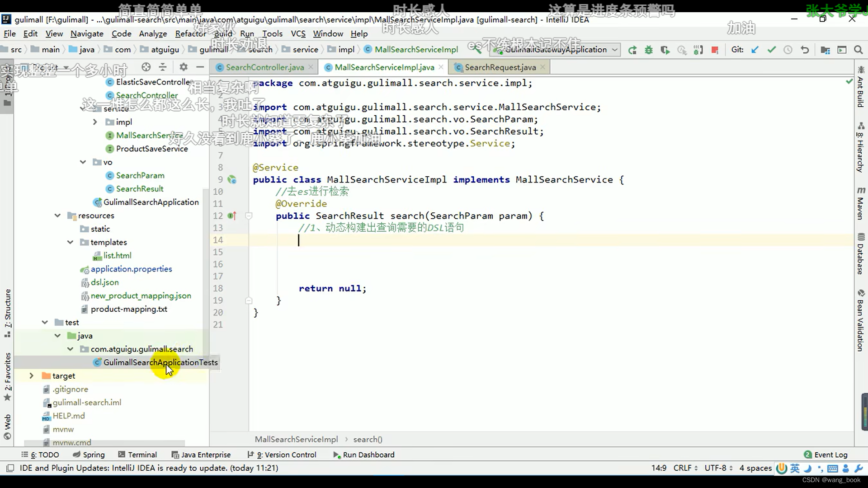Open Run Dashboard tool window
Screen dimensions: 868x488
[363, 455]
